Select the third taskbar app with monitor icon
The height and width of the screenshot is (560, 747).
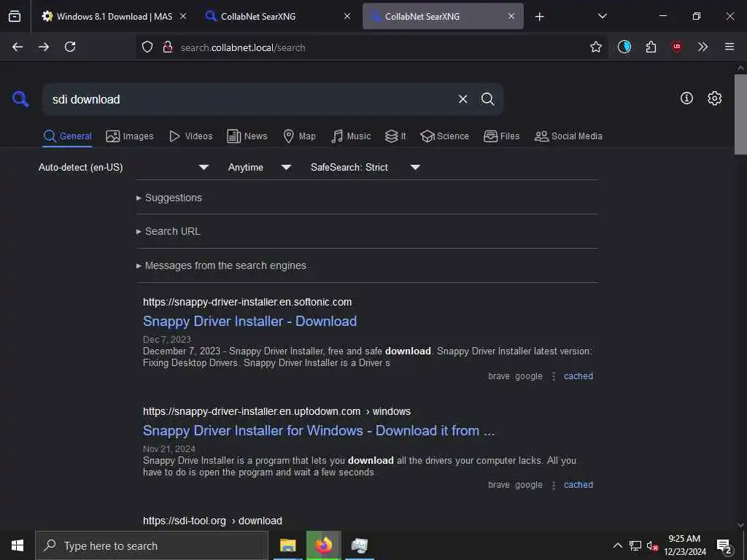pos(360,545)
